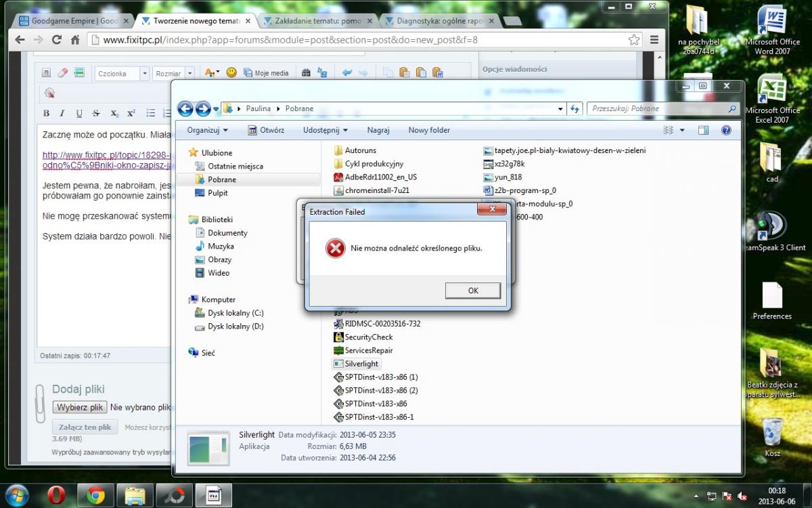812x508 pixels.
Task: Toggle italic formatting in forum editor
Action: tap(62, 114)
